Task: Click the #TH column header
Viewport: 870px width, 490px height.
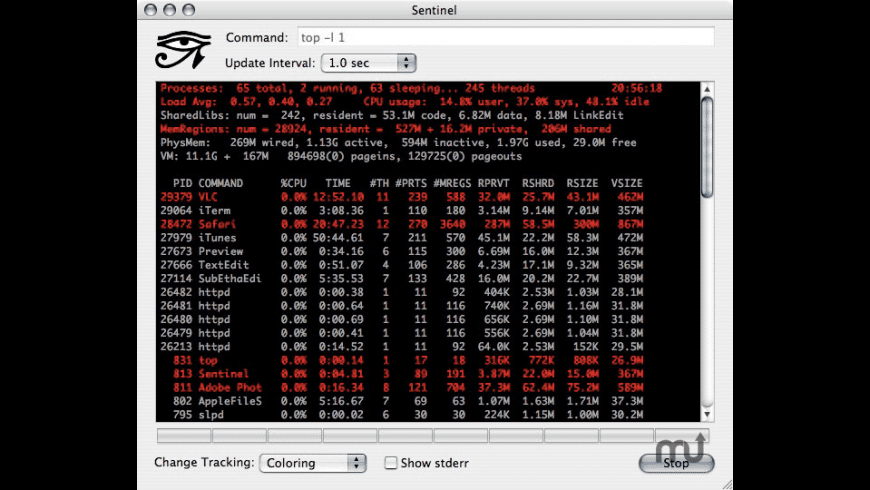Action: (380, 183)
